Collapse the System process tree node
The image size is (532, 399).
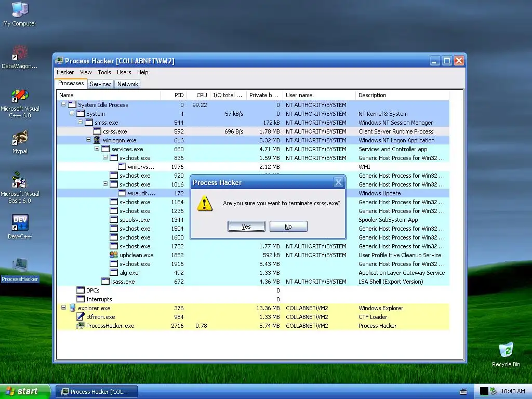coord(72,113)
